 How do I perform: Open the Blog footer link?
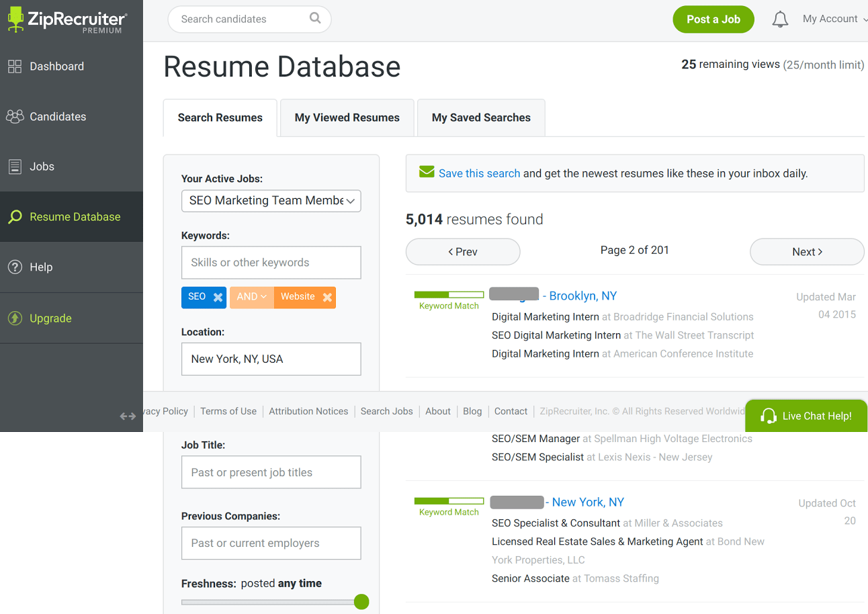[472, 411]
